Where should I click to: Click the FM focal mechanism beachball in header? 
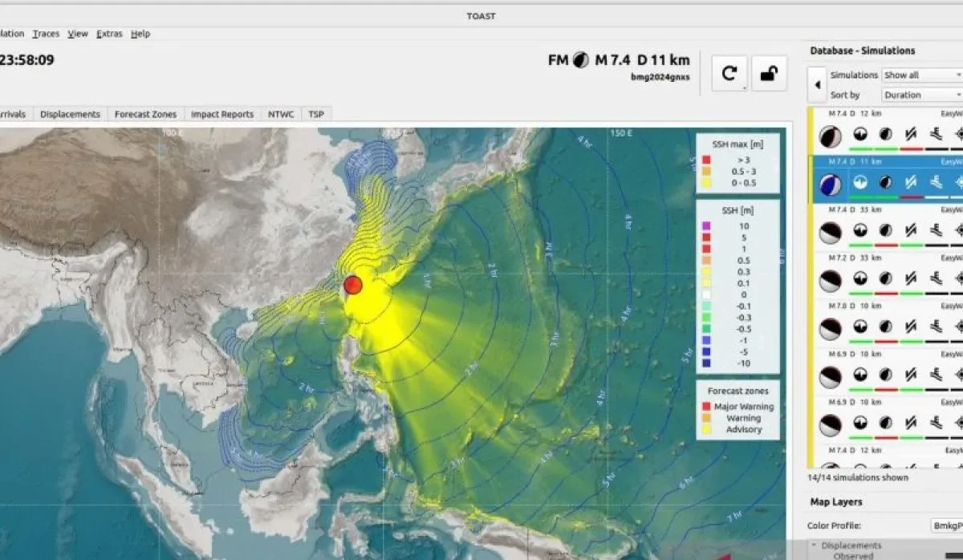(580, 60)
